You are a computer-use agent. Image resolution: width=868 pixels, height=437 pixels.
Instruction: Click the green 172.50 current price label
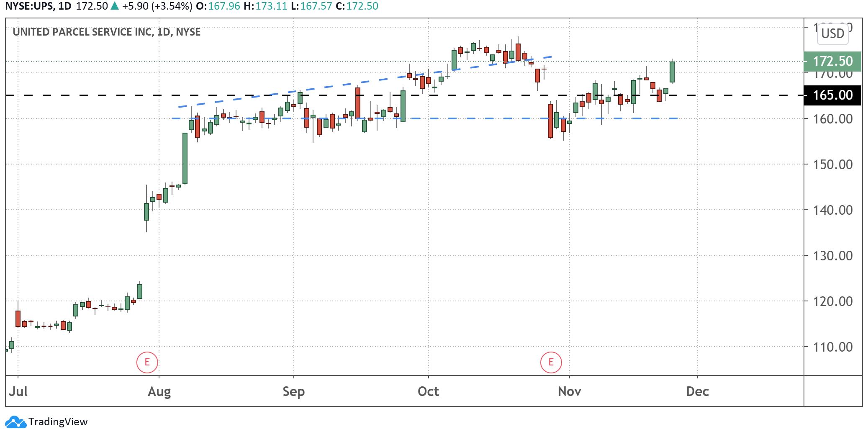pos(832,62)
